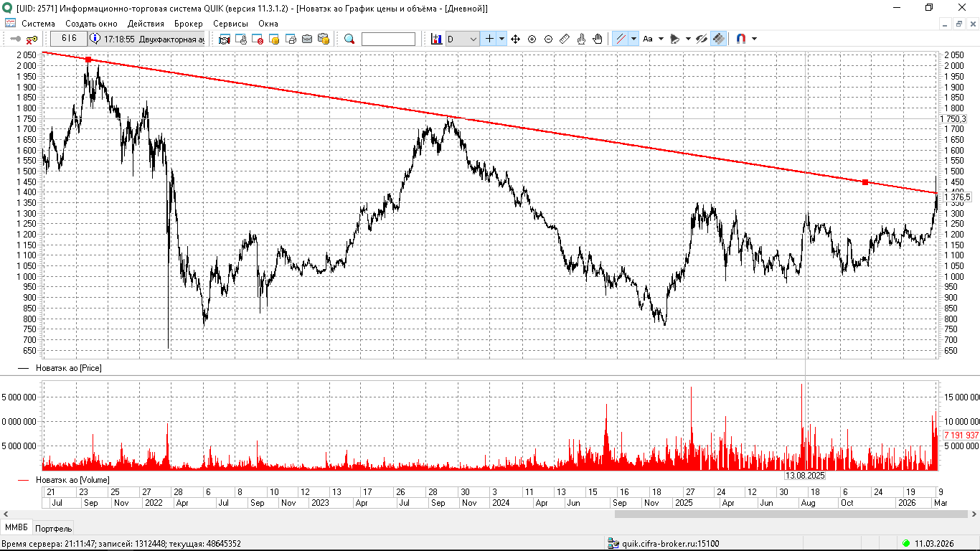This screenshot has width=980, height=551.
Task: Click the volume value label 7 191 937
Action: pyautogui.click(x=961, y=435)
